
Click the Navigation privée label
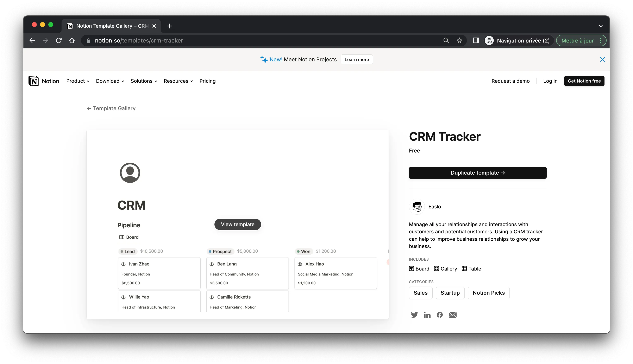(x=523, y=40)
